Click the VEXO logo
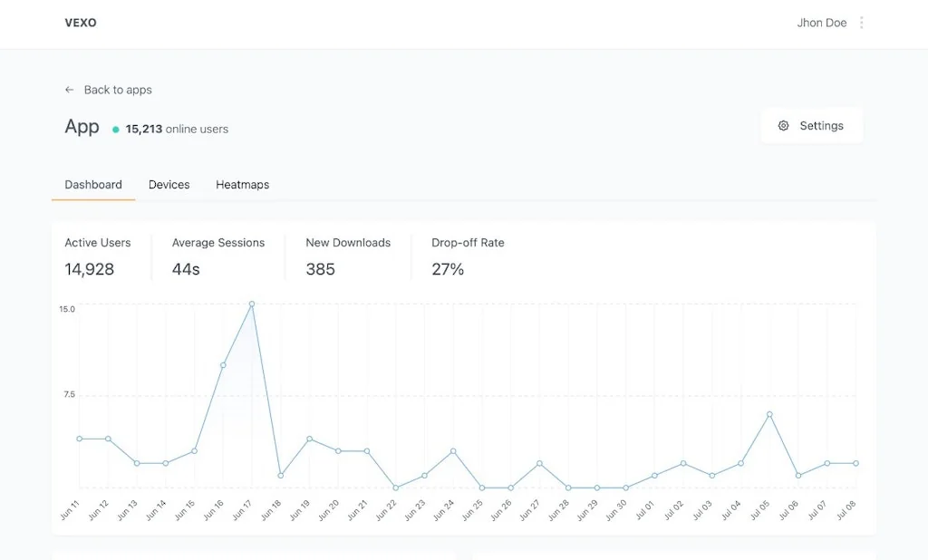928x560 pixels. click(81, 23)
